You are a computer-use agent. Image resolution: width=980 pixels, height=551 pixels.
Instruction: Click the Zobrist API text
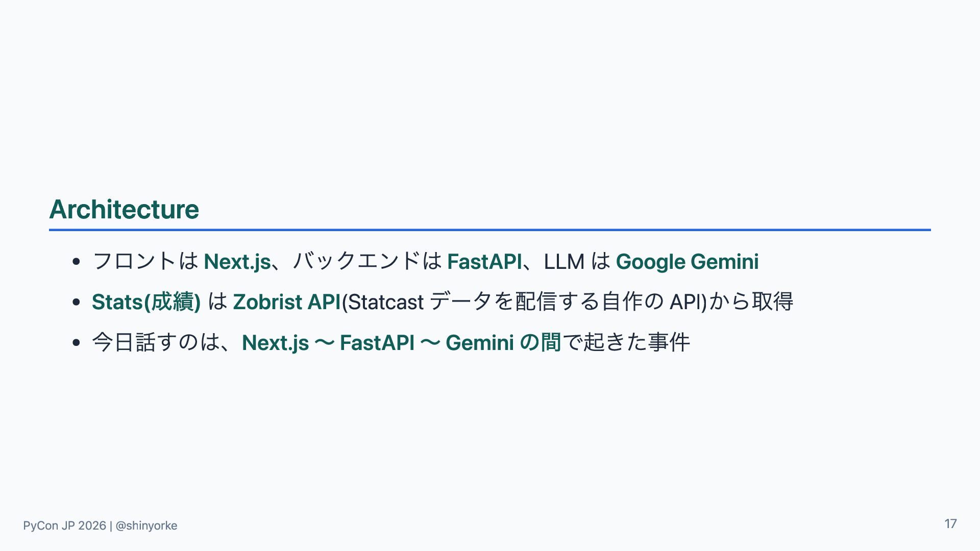287,302
